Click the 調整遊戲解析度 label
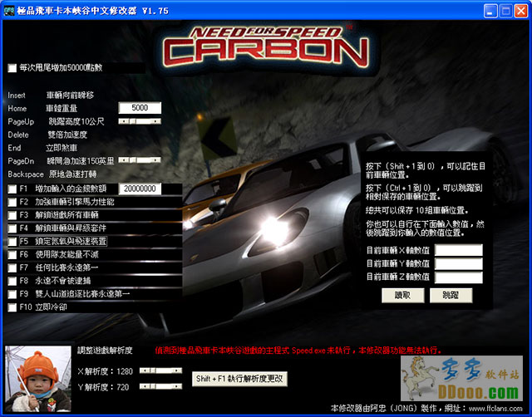Screen dimensions: 532x417 coord(105,351)
